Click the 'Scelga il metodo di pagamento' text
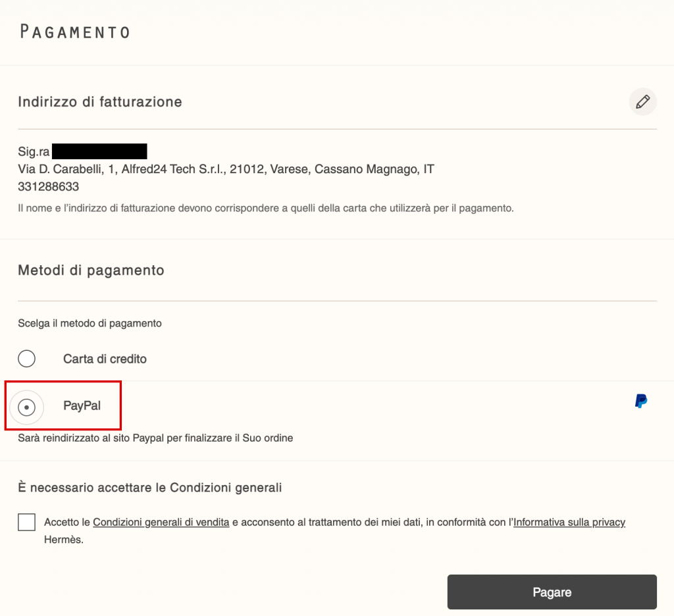The height and width of the screenshot is (616, 674). [90, 323]
